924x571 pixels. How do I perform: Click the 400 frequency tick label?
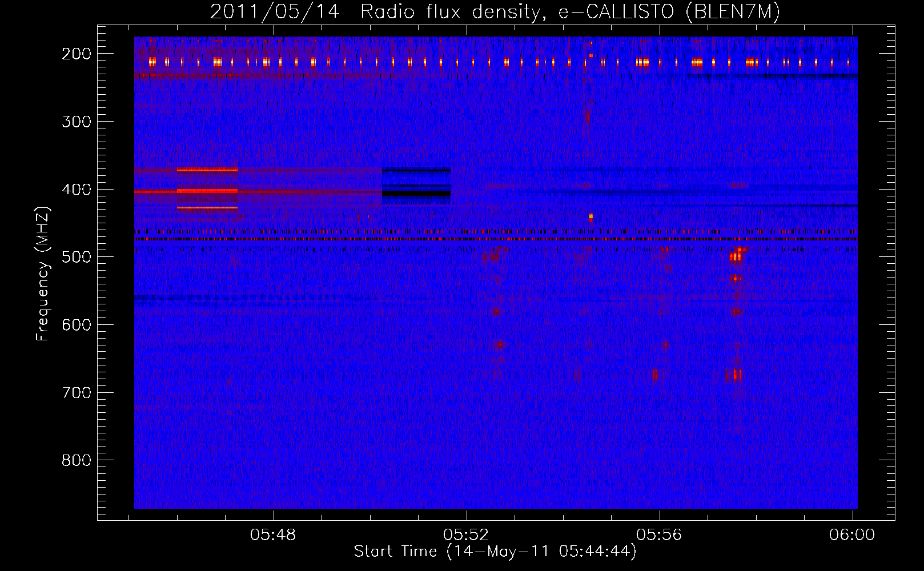tap(77, 190)
